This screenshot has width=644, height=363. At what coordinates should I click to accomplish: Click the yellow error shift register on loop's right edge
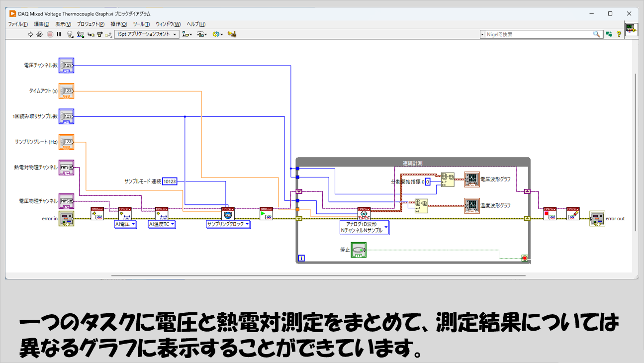(x=527, y=218)
